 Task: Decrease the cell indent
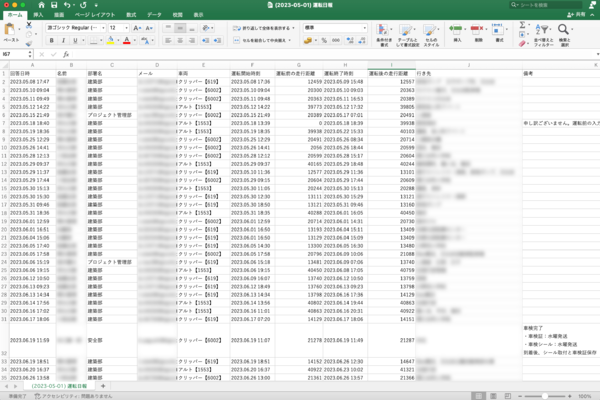(205, 41)
